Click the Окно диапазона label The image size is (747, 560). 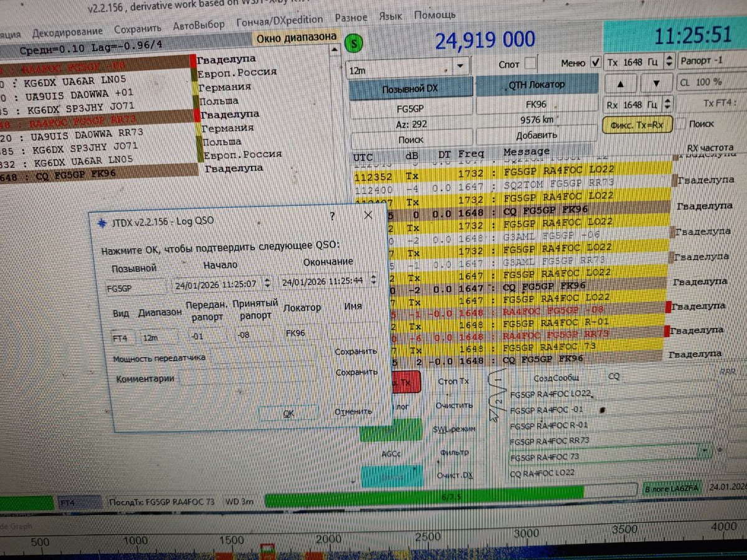(296, 37)
